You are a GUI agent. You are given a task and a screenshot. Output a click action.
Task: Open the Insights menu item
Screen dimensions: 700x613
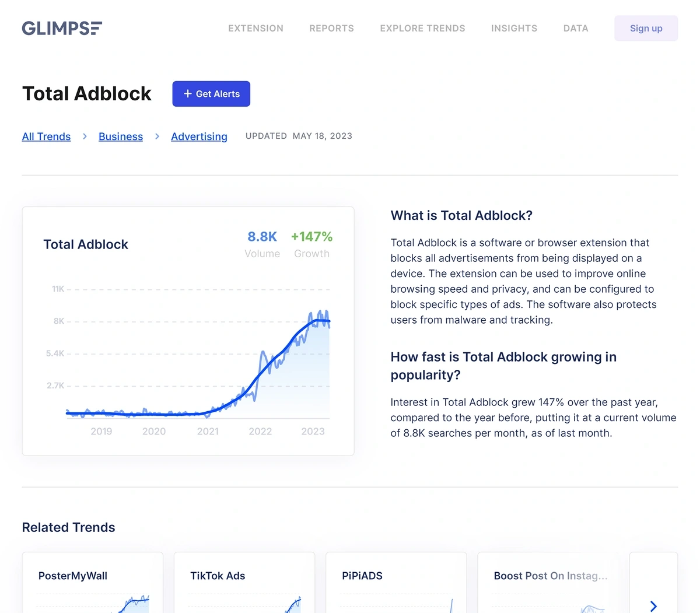coord(514,28)
